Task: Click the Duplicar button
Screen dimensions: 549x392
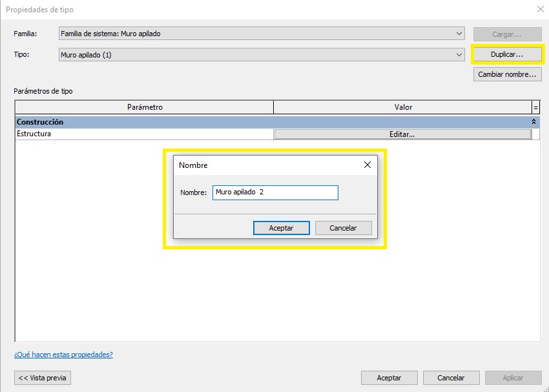Action: coord(506,55)
